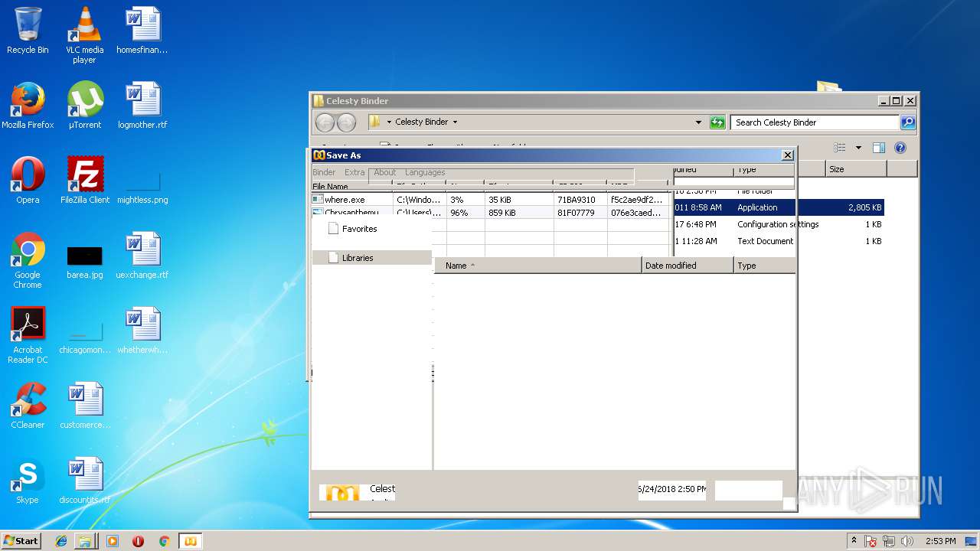Focus Search Celesty Binder field
Viewport: 980px width, 551px height.
click(x=814, y=122)
